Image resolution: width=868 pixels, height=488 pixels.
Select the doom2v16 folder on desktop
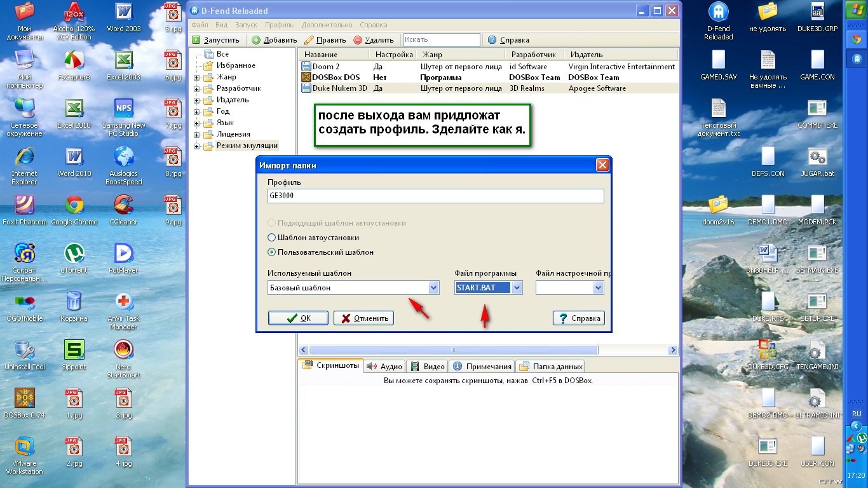719,210
